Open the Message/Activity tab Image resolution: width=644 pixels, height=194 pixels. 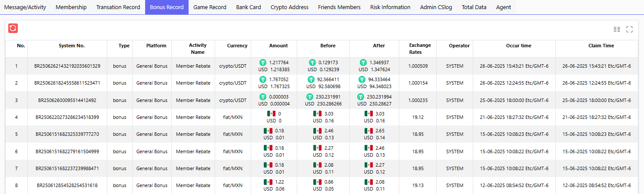pos(25,7)
